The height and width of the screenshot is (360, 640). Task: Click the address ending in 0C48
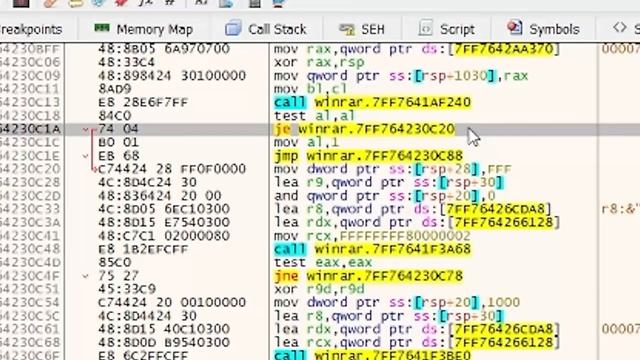pos(30,249)
